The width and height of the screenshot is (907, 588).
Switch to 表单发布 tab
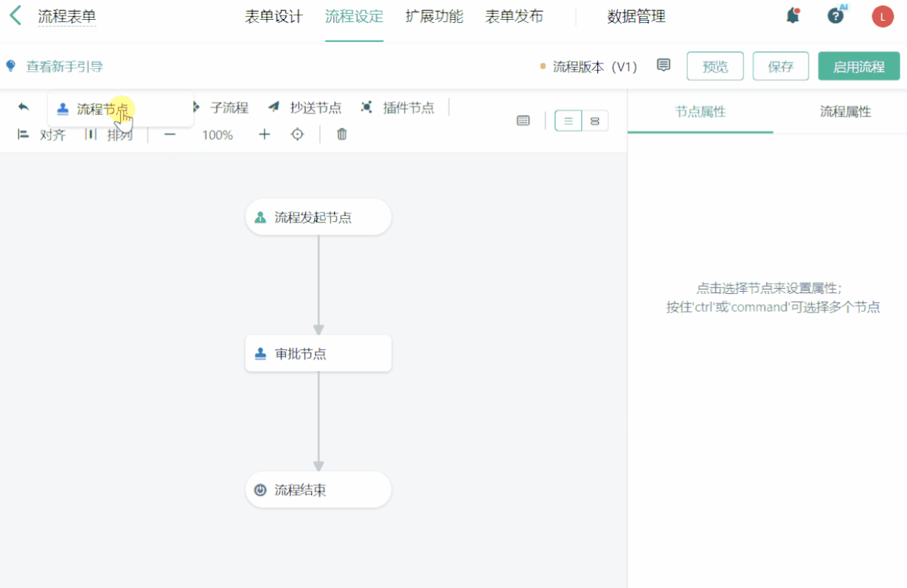tap(514, 17)
